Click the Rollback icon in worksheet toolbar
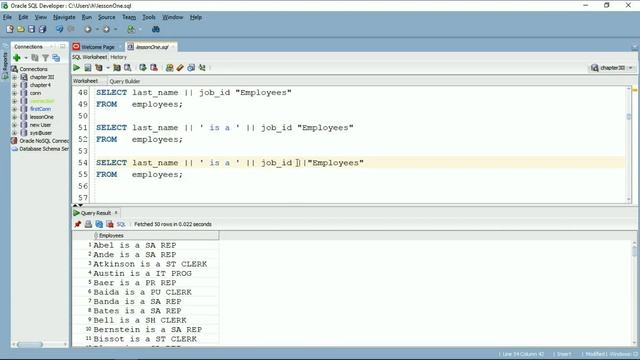The image size is (640, 360). click(153, 68)
